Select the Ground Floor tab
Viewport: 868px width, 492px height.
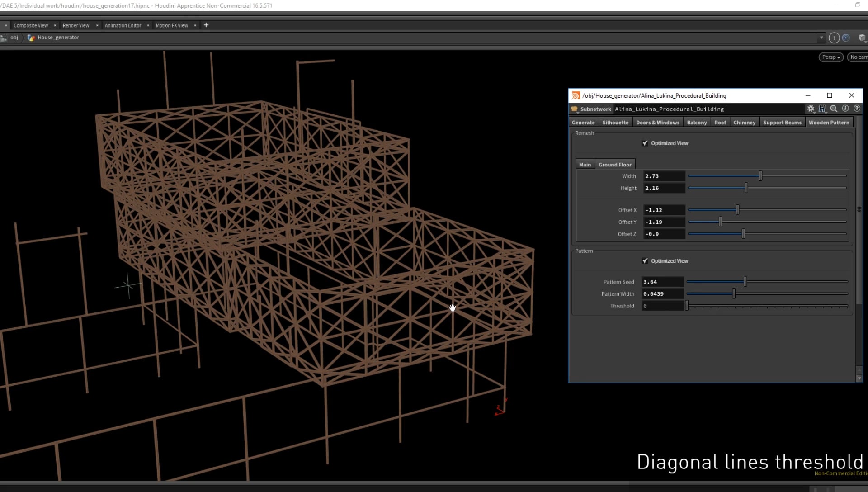tap(615, 164)
